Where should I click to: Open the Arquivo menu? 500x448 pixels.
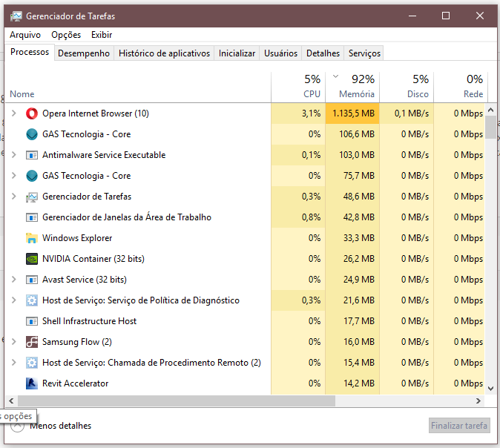click(25, 35)
